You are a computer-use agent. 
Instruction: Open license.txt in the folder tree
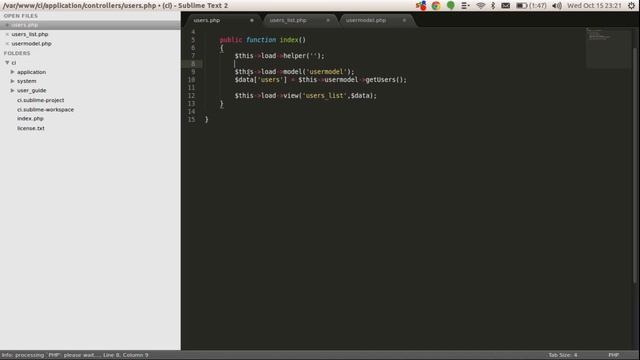coord(31,128)
